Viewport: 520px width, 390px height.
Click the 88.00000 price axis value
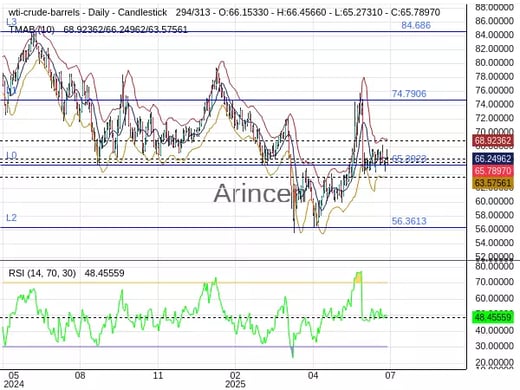pos(494,7)
